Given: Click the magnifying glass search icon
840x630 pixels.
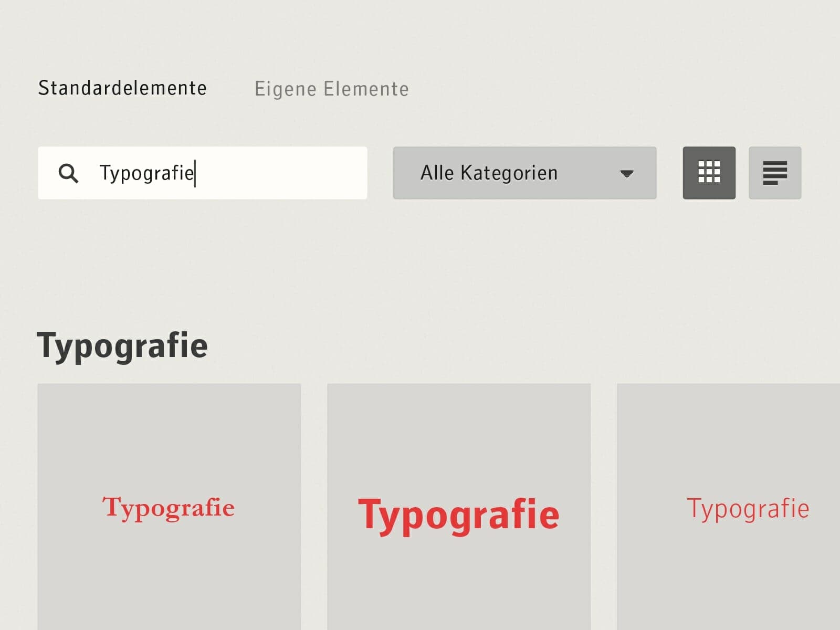Looking at the screenshot, I should (x=68, y=173).
